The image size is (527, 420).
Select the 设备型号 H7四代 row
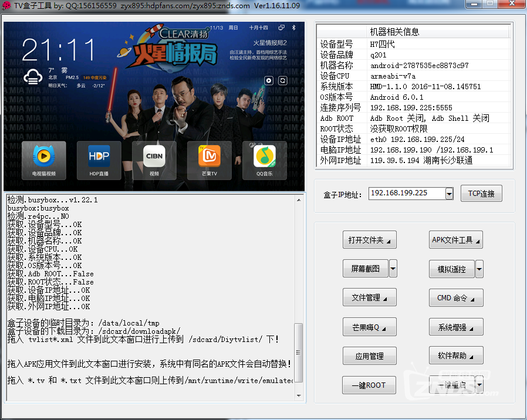(414, 45)
